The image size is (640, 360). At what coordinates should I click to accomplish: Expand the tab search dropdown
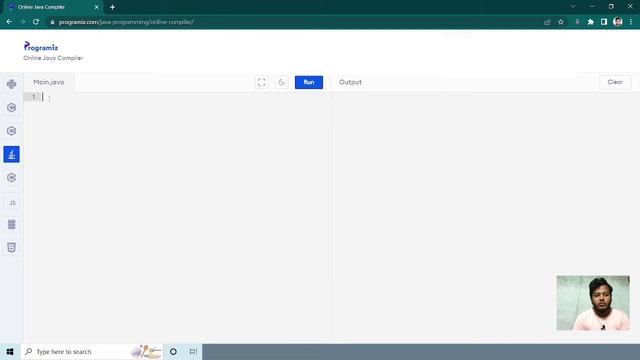pos(573,7)
